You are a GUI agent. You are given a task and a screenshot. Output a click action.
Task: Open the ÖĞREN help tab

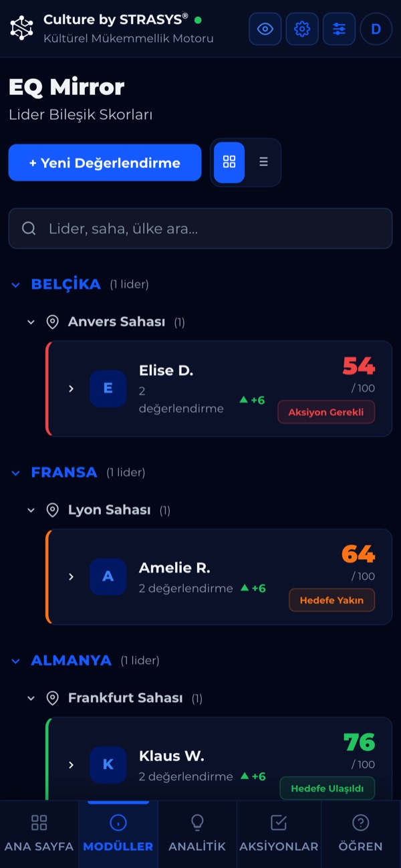[x=361, y=833]
